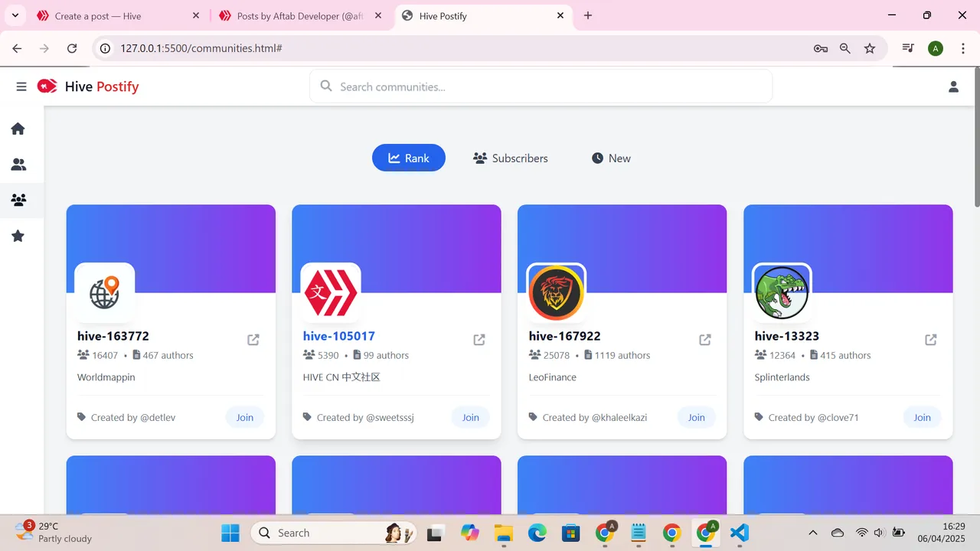The height and width of the screenshot is (551, 980).
Task: Switch to the New sorting tab
Action: (x=611, y=158)
